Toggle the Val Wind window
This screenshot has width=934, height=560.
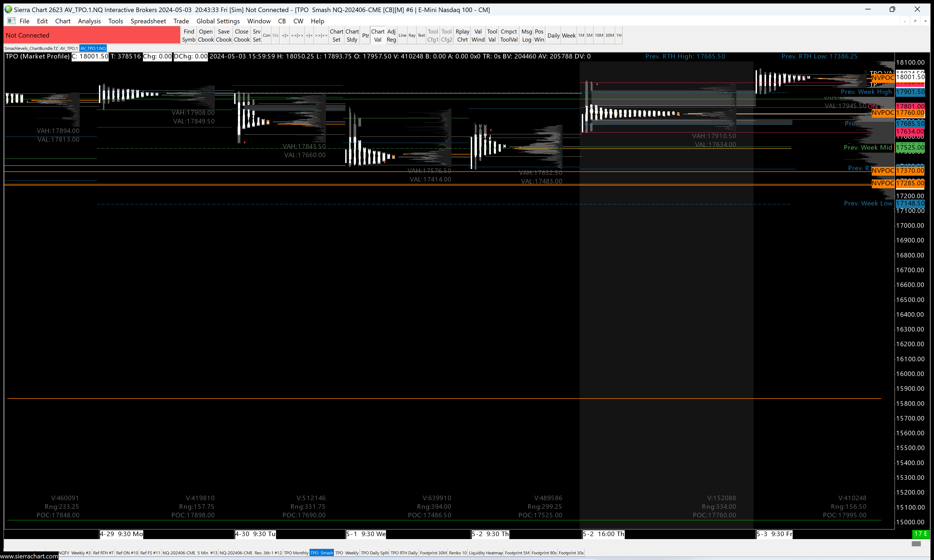(477, 35)
